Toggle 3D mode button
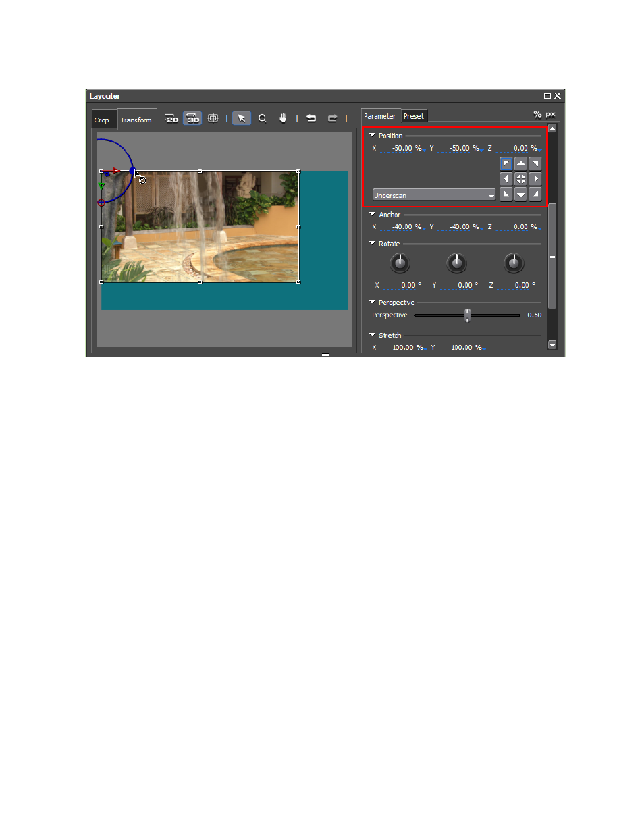 click(192, 118)
